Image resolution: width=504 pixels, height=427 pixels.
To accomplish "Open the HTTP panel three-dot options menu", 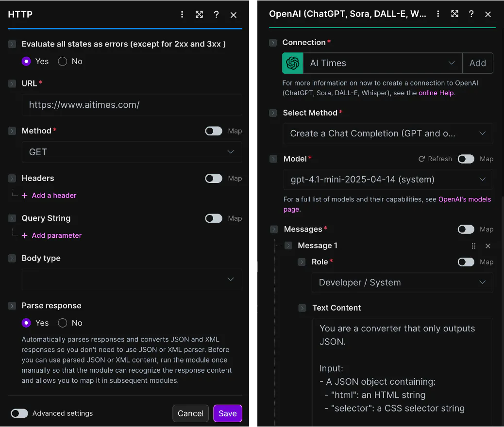I will pos(182,15).
